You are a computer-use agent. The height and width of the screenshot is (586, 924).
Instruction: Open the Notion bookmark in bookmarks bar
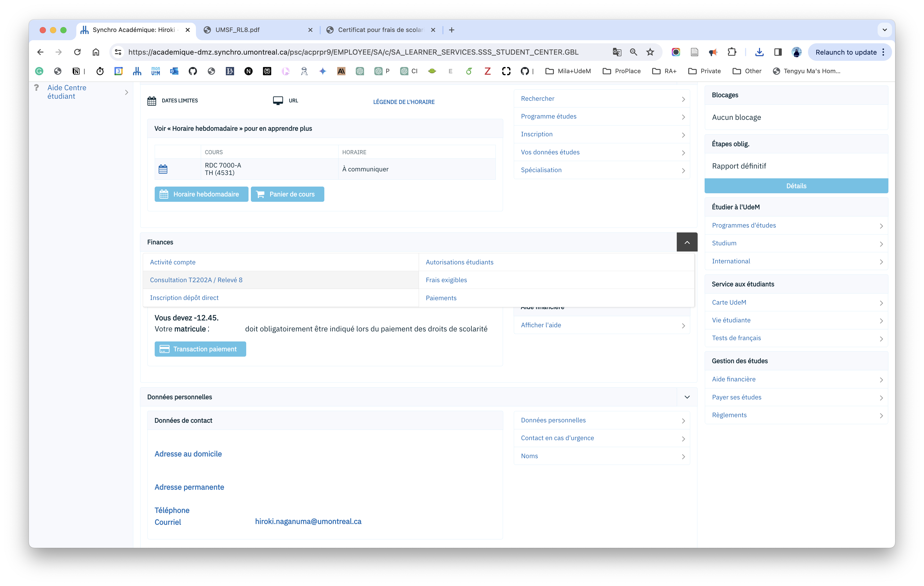pyautogui.click(x=76, y=71)
